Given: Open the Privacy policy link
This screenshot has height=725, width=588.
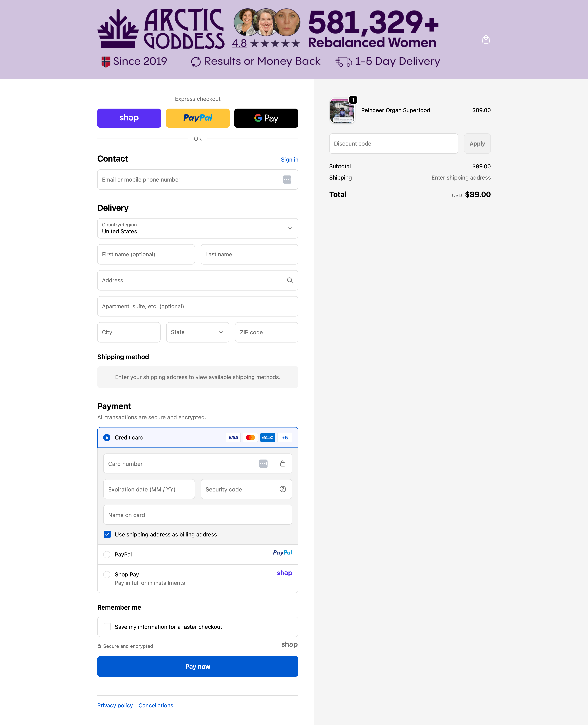Looking at the screenshot, I should [x=115, y=705].
